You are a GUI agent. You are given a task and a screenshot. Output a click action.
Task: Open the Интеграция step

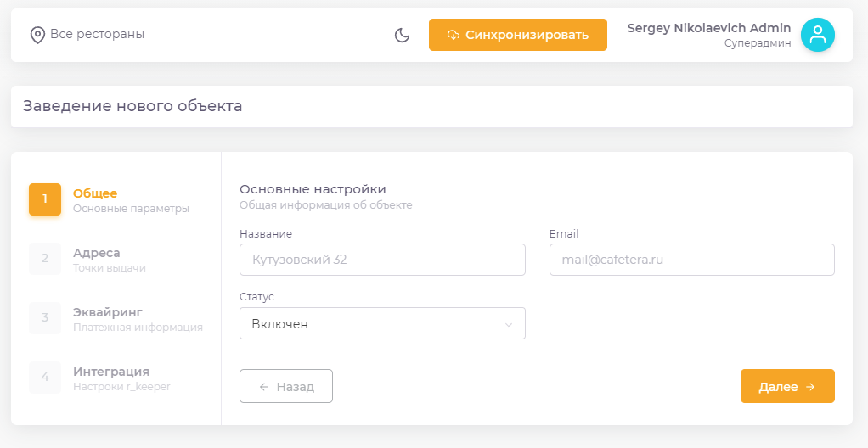[x=110, y=372]
